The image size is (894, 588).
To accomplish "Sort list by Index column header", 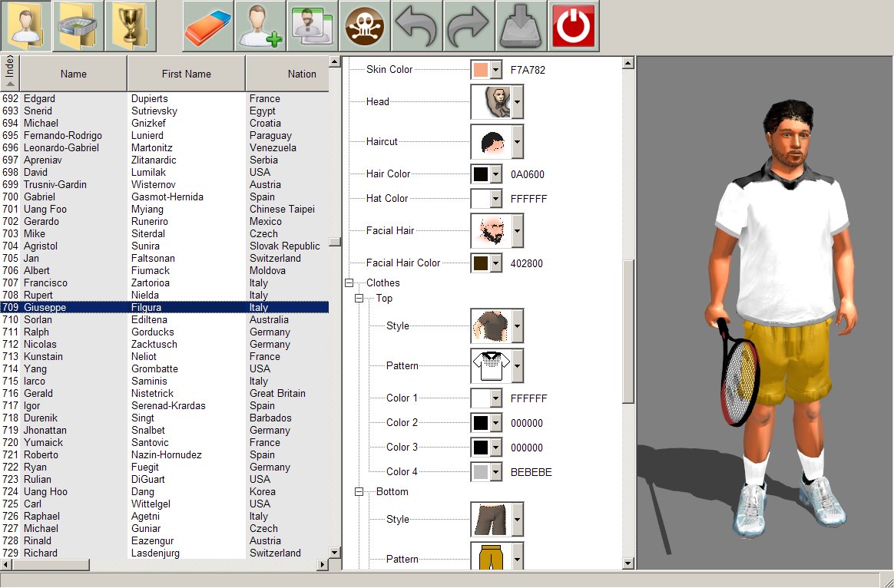I will [x=10, y=73].
